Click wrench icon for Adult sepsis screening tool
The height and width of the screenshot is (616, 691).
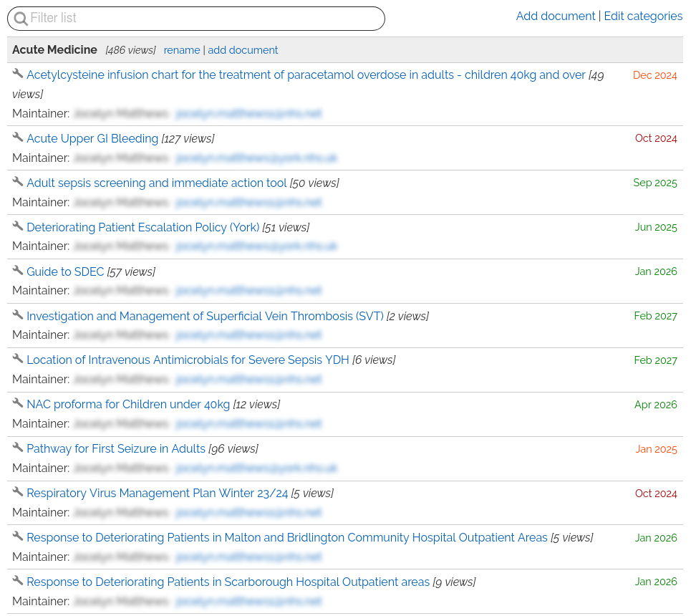pyautogui.click(x=18, y=182)
